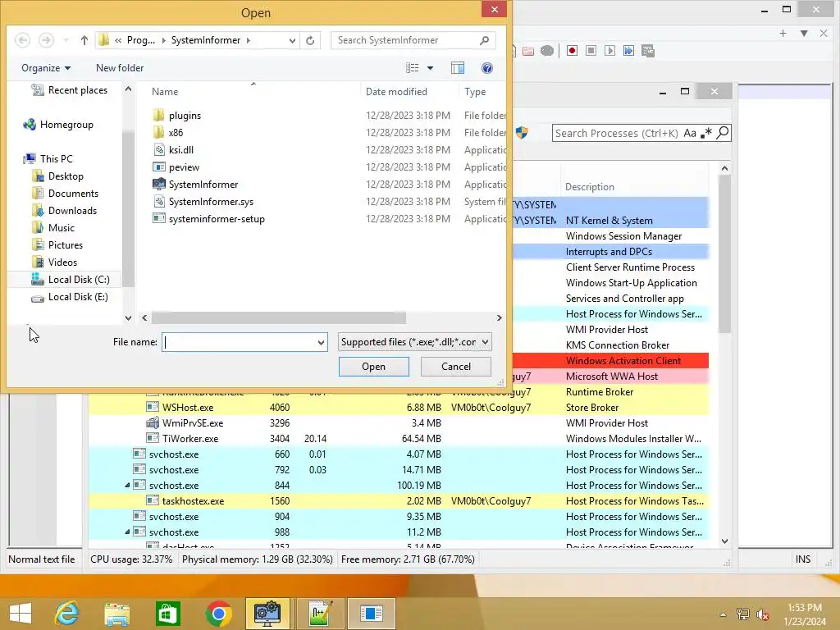Click New folder in the dialog toolbar
This screenshot has width=840, height=630.
[120, 68]
